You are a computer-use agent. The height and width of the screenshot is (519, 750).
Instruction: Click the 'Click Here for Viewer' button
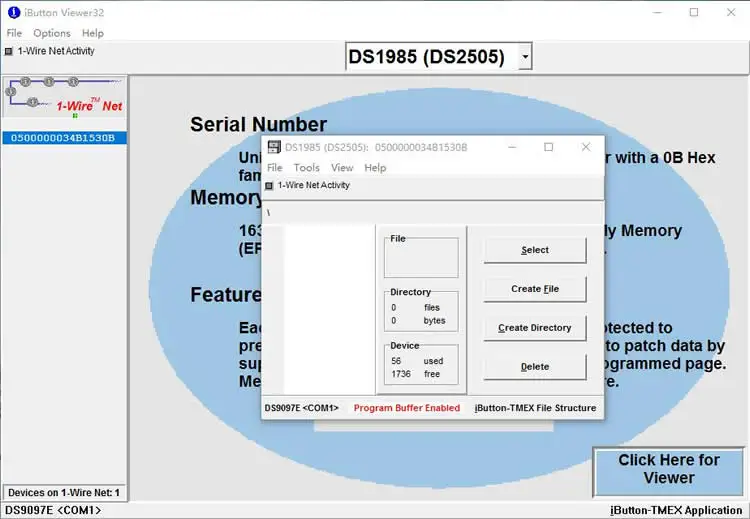[x=669, y=472]
